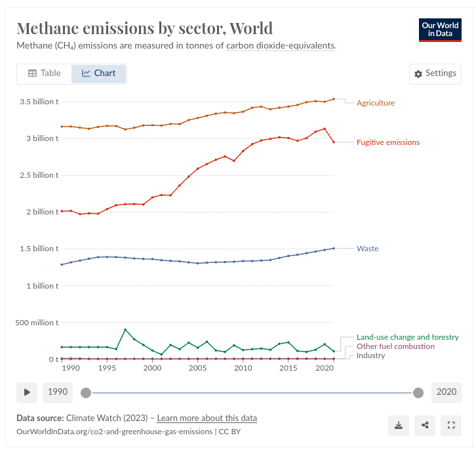Highlight Land-use change and forestry label

pos(408,337)
